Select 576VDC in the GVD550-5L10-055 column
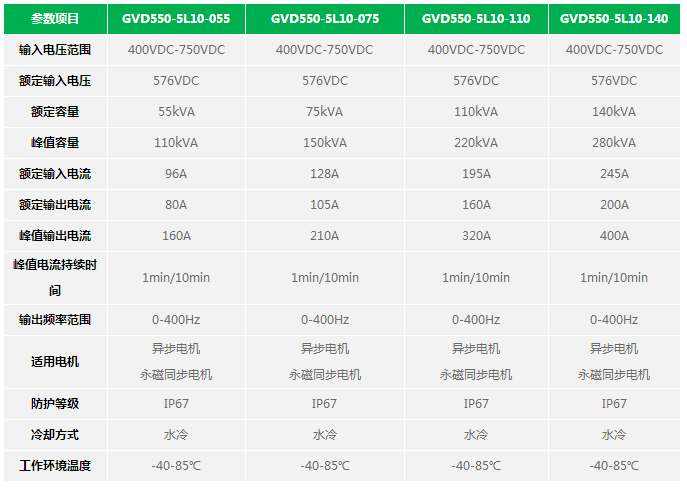 click(176, 81)
